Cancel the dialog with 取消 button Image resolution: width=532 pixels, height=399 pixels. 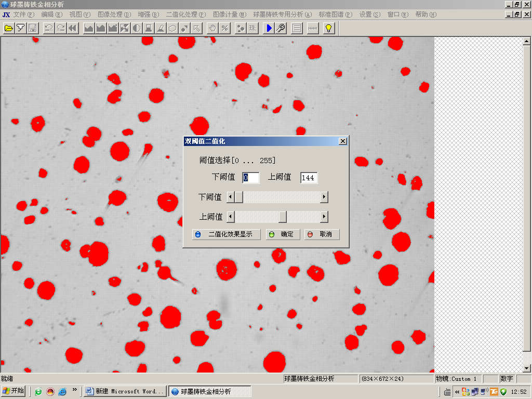(x=322, y=234)
